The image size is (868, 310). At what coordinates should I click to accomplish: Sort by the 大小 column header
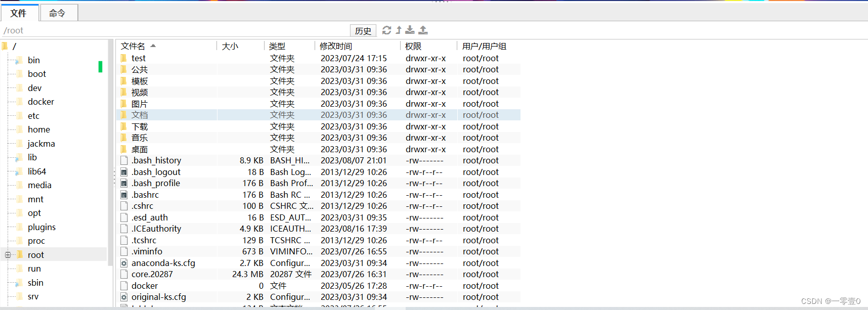click(x=241, y=46)
